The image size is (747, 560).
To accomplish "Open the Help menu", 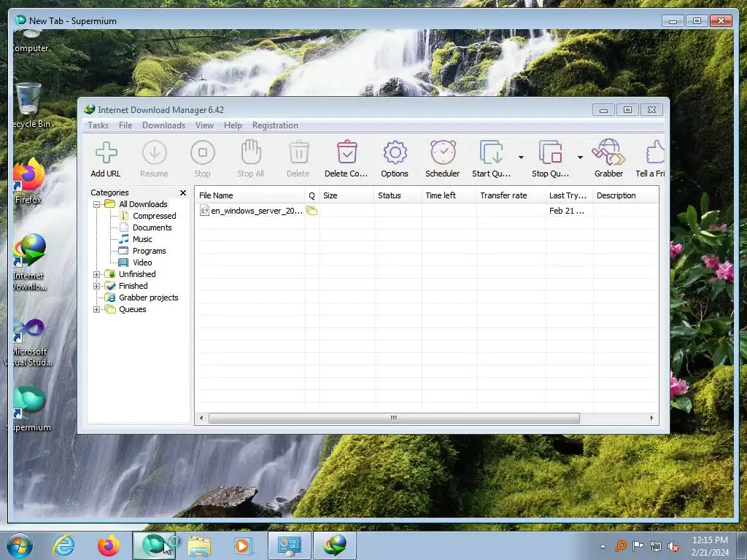I will [233, 125].
